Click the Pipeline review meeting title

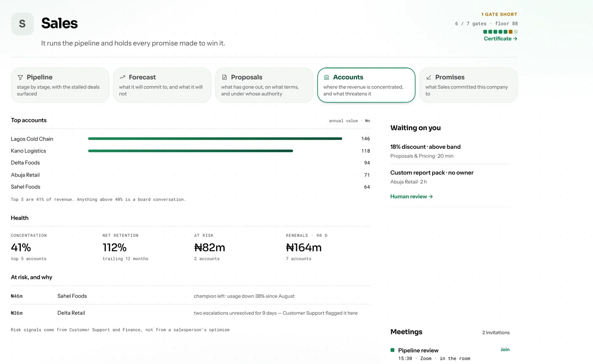[418, 350]
